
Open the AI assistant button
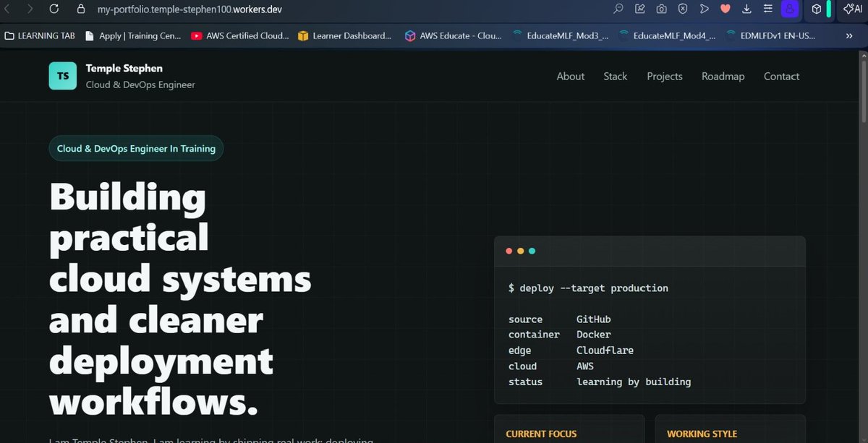[x=854, y=9]
